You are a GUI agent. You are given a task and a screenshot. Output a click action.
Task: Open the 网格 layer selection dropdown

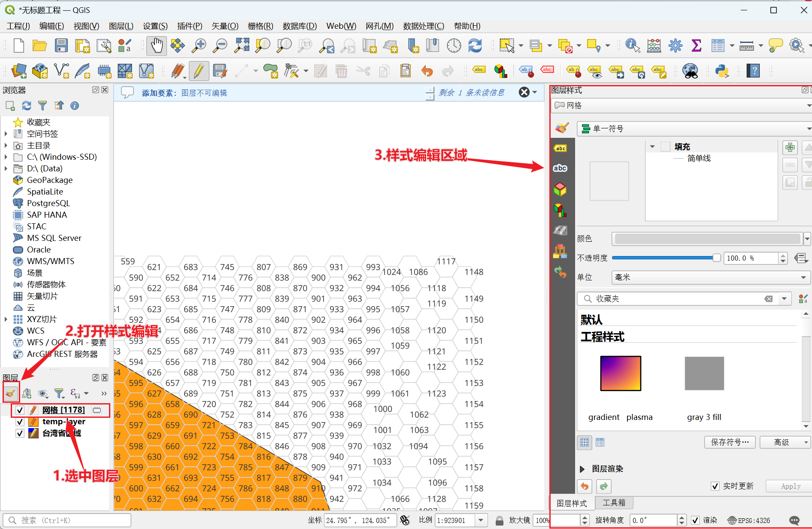[681, 106]
